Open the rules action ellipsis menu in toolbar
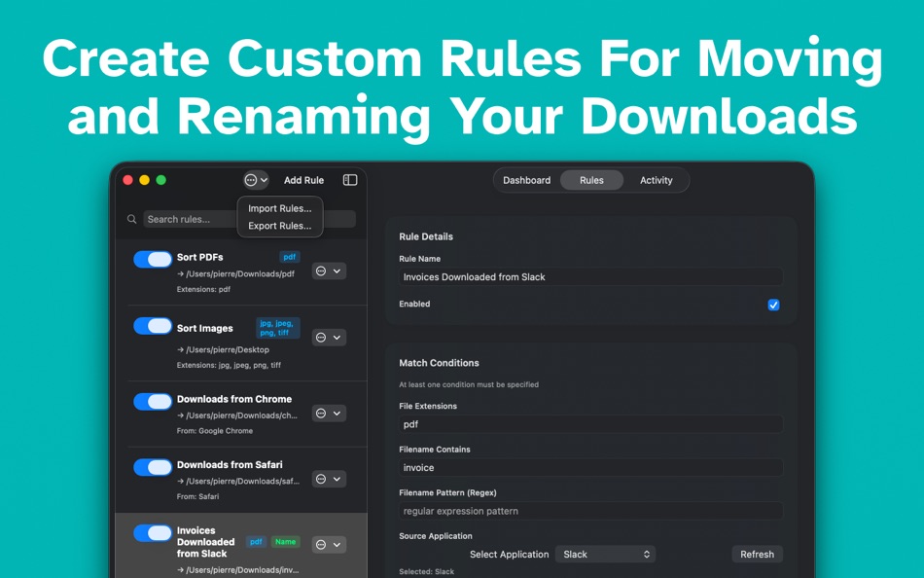Image resolution: width=924 pixels, height=578 pixels. pos(250,180)
